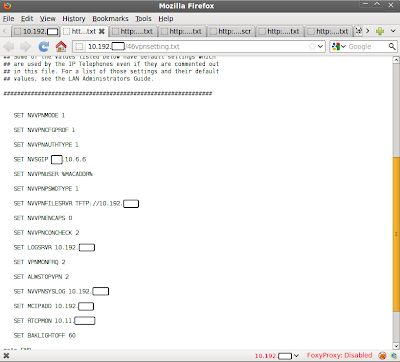Click the search magnifier button
Image resolution: width=400 pixels, height=362 pixels.
click(392, 47)
